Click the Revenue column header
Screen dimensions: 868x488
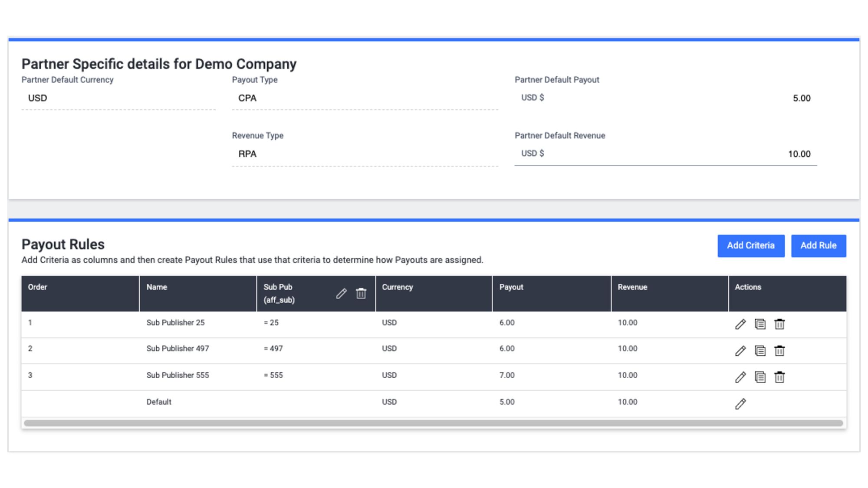coord(670,294)
